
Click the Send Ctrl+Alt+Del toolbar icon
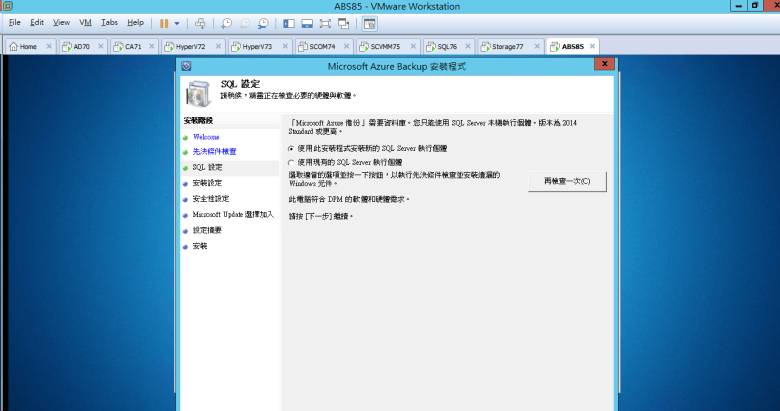200,22
